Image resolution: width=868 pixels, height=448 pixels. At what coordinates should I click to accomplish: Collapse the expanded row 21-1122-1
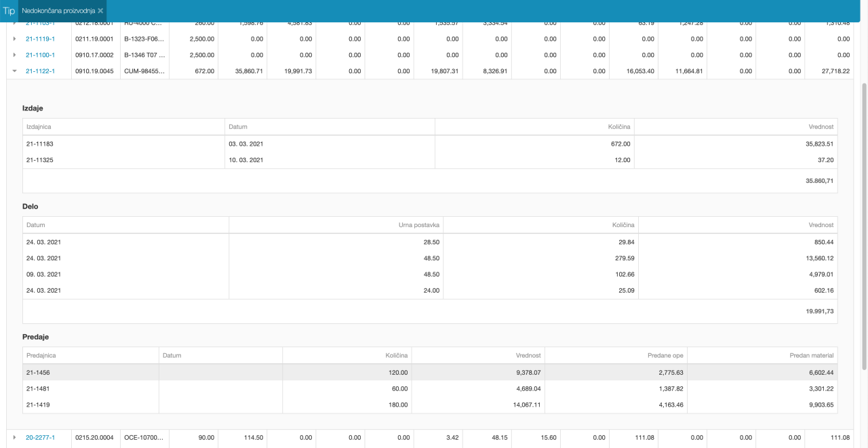tap(14, 71)
